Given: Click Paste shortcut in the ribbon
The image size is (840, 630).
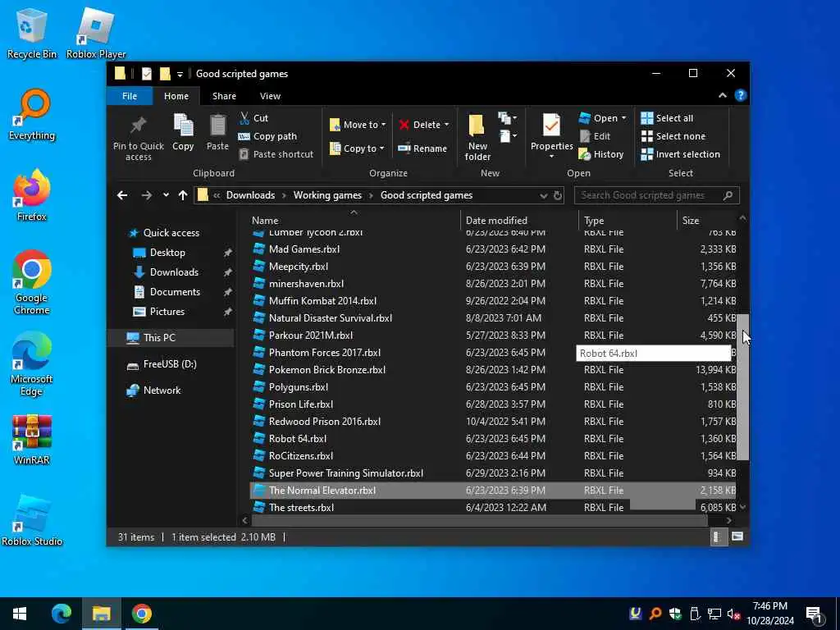Looking at the screenshot, I should click(x=276, y=154).
